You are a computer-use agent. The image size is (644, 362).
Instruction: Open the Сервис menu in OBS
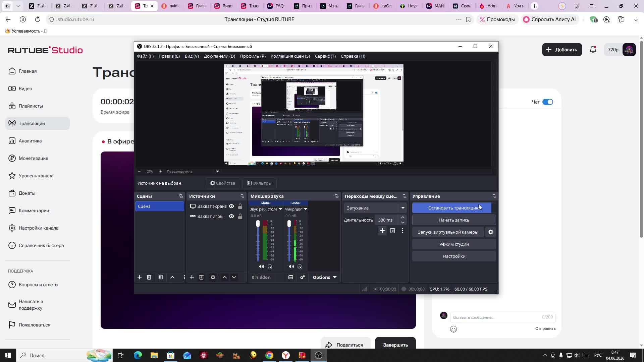(x=325, y=56)
